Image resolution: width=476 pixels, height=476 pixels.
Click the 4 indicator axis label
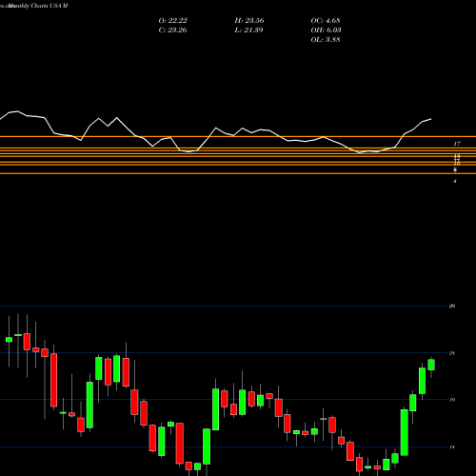(455, 181)
